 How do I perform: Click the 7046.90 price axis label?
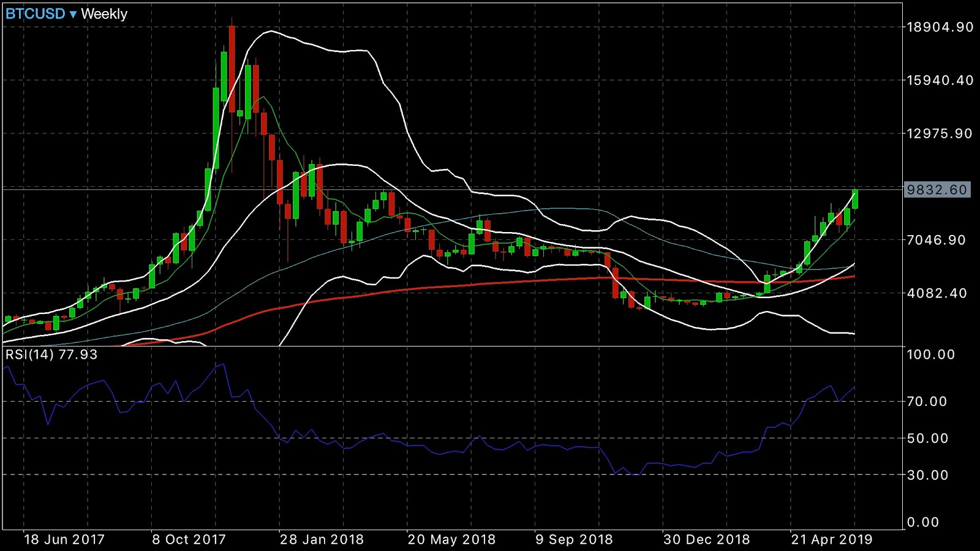tap(937, 240)
